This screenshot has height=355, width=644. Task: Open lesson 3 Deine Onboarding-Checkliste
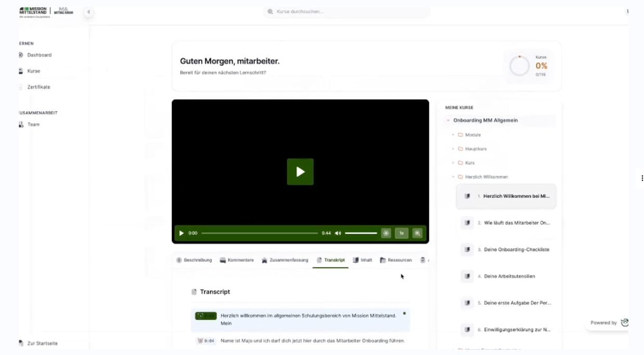516,250
